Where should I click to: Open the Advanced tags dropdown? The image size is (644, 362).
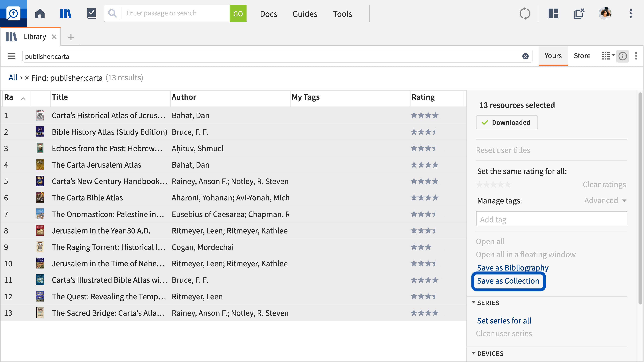605,201
